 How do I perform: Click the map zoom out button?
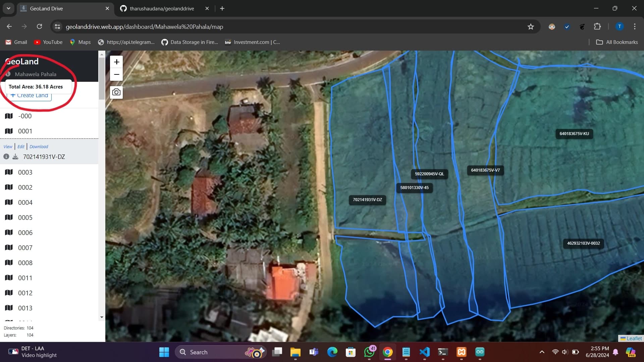[116, 74]
